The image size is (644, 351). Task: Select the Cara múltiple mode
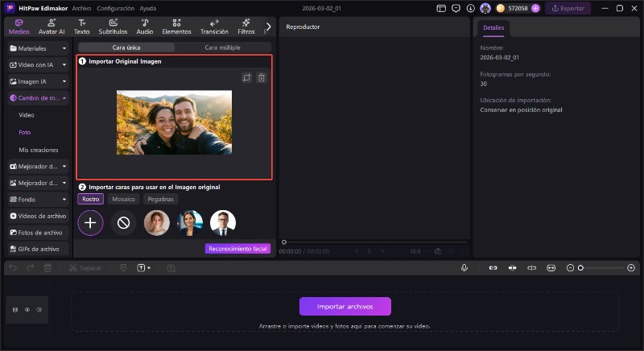pyautogui.click(x=223, y=47)
